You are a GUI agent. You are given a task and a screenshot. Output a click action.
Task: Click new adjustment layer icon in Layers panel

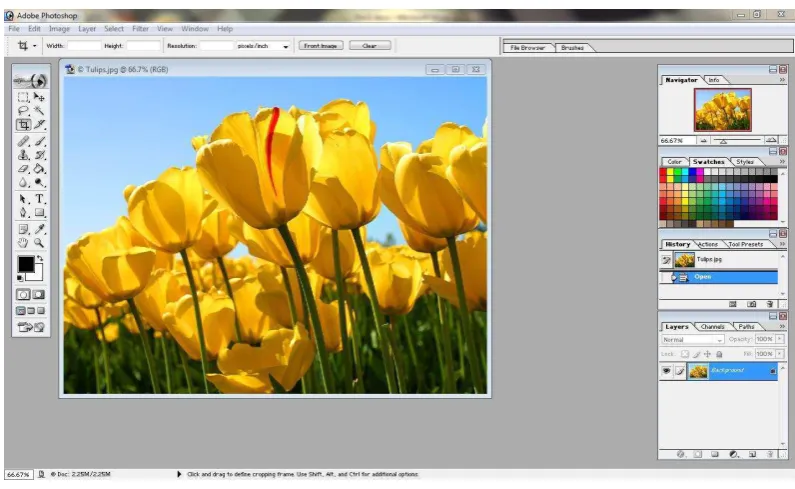click(x=734, y=454)
